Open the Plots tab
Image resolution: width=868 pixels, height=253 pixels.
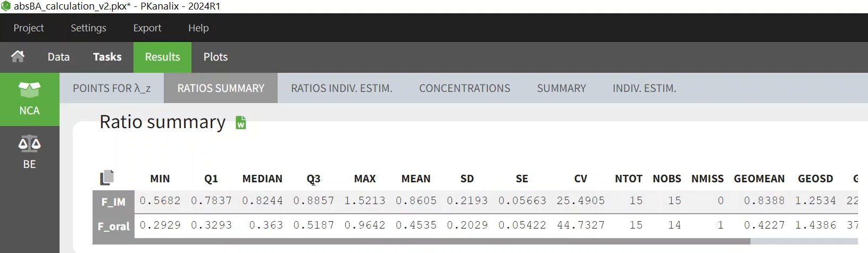215,57
